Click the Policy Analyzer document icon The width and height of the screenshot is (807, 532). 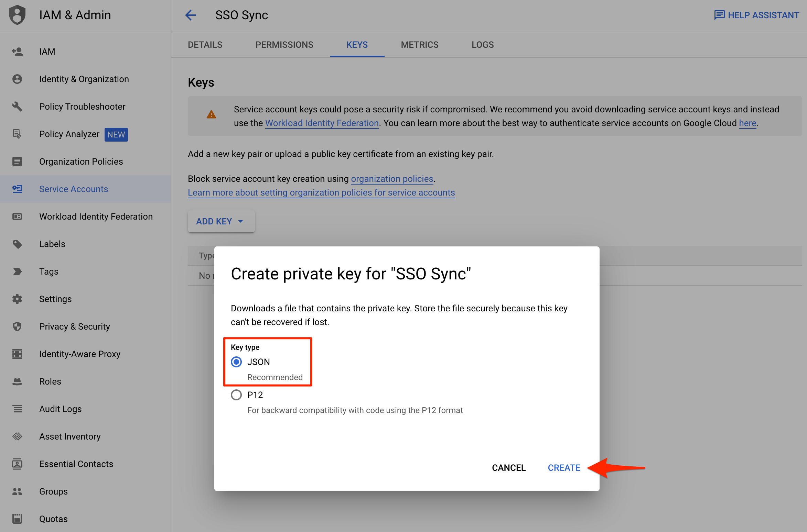click(17, 134)
